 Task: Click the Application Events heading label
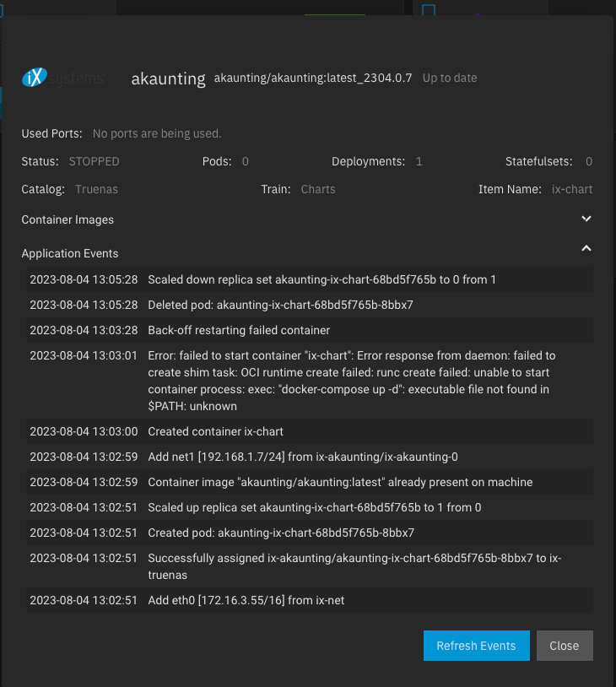[x=70, y=254]
